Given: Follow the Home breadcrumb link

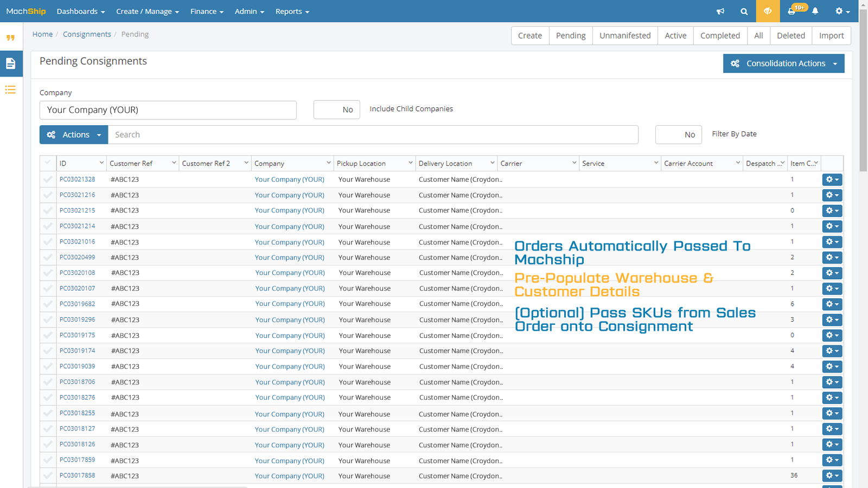Looking at the screenshot, I should [42, 34].
